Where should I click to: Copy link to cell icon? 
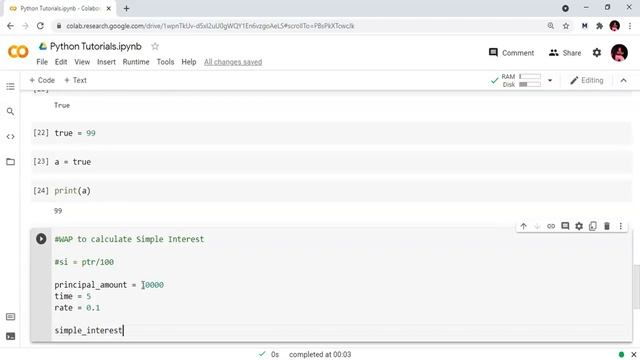[x=551, y=226]
